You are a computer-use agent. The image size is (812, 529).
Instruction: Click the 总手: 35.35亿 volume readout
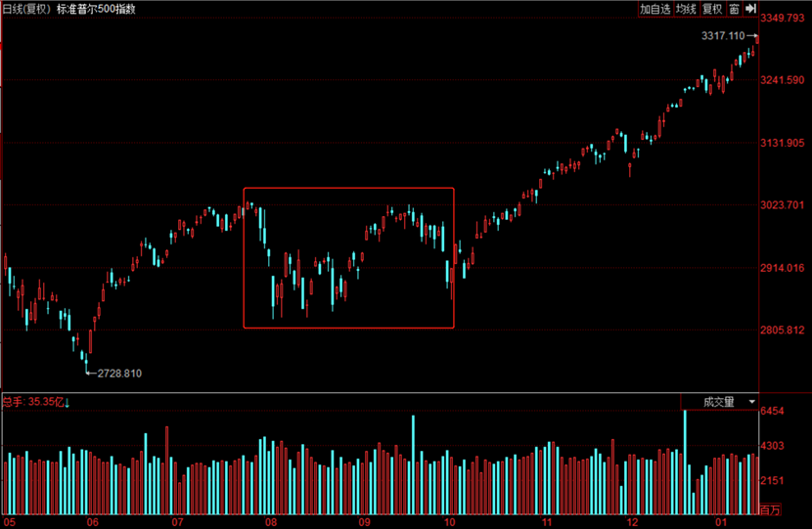(34, 402)
